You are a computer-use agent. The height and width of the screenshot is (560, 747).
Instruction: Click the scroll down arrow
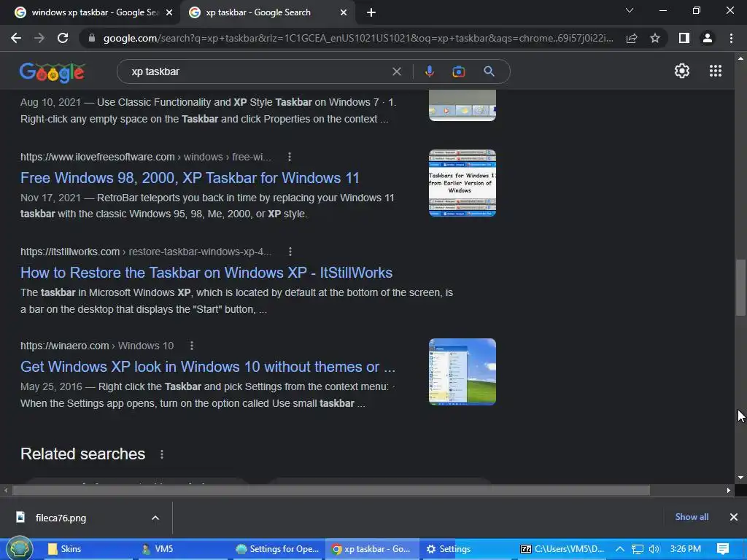click(x=740, y=478)
